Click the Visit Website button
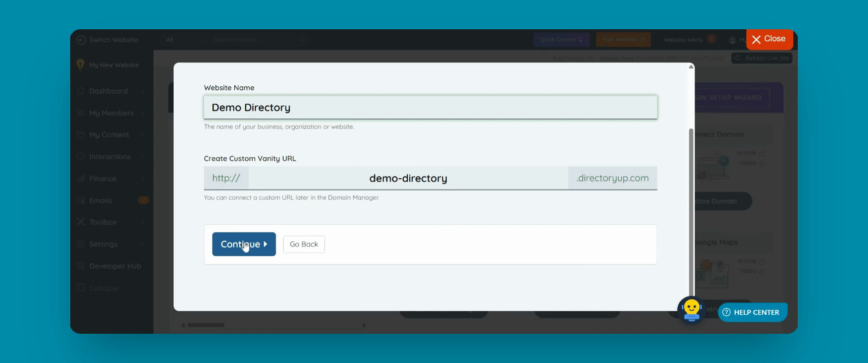 click(623, 40)
